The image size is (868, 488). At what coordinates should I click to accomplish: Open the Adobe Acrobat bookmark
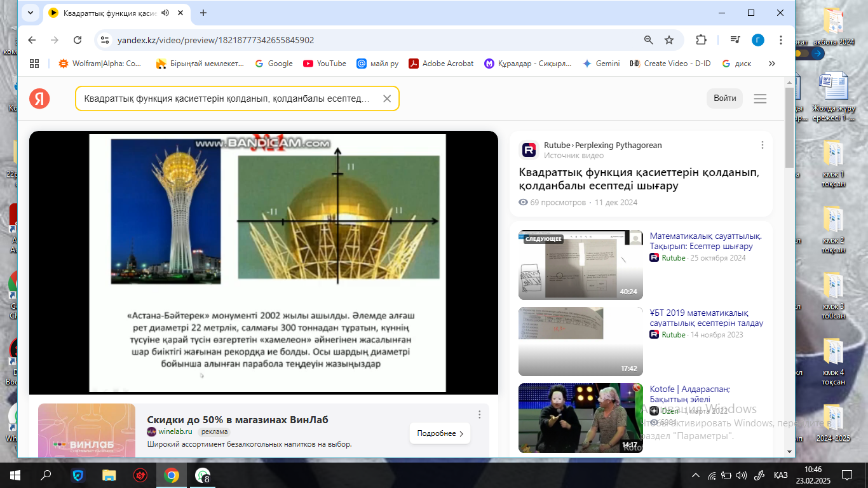441,64
